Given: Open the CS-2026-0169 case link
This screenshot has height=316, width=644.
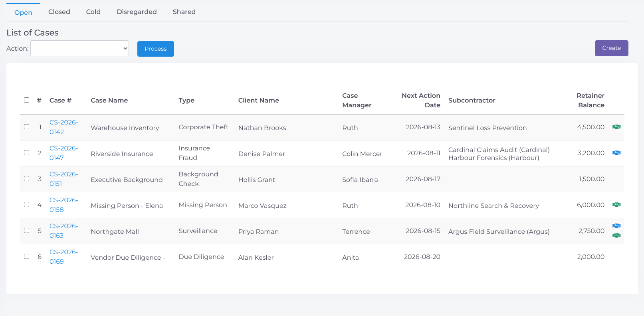Looking at the screenshot, I should (x=63, y=257).
